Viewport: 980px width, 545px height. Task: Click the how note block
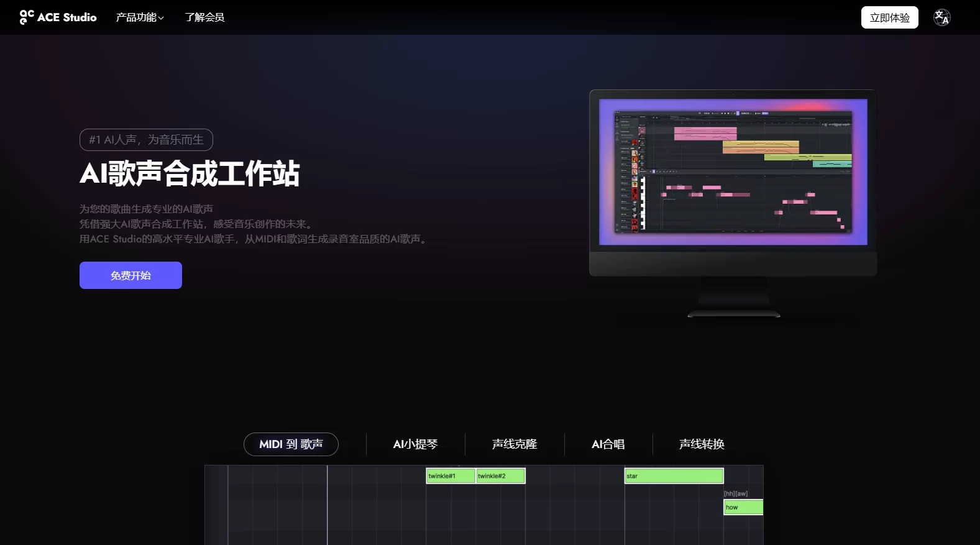click(x=743, y=508)
